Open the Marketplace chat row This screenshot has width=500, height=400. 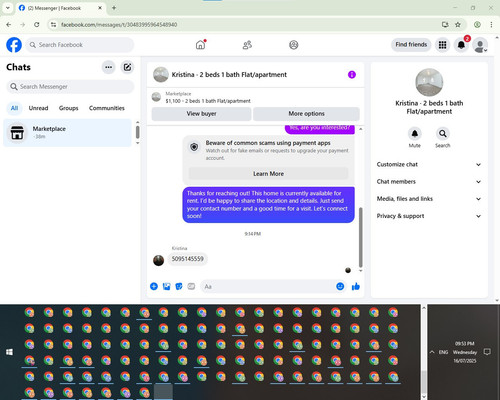[68, 133]
